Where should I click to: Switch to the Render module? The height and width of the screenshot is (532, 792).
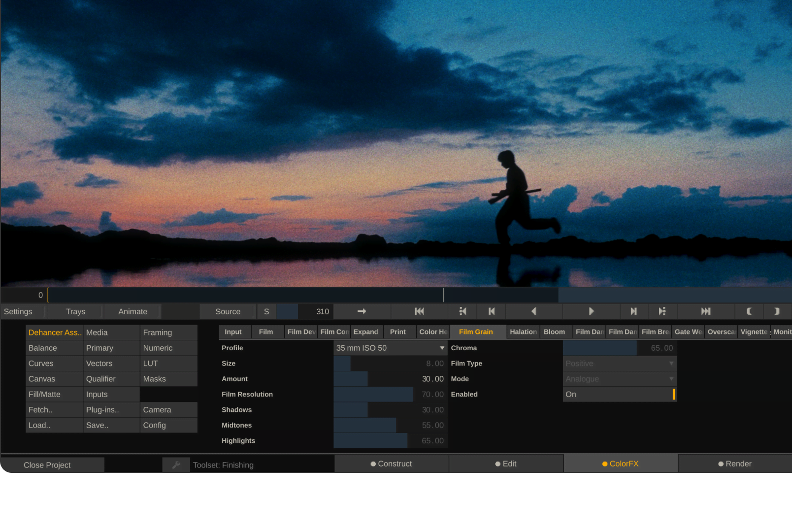point(735,464)
